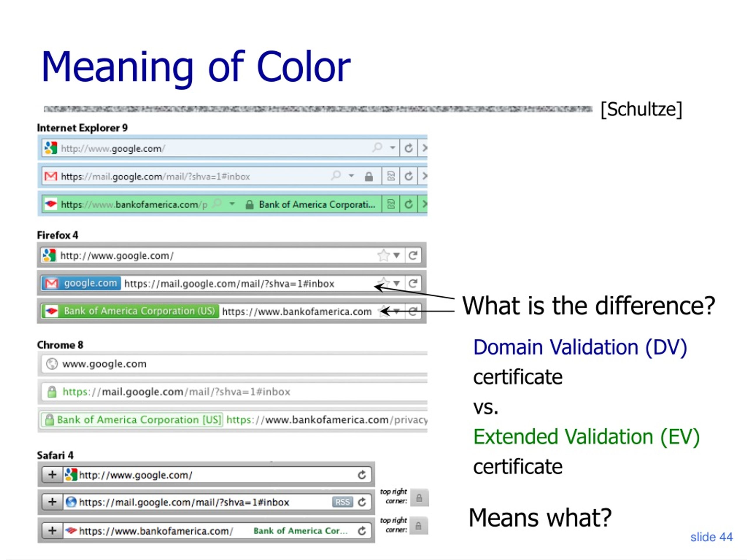Click globe icon in Chrome 8 www.google.com bar
This screenshot has width=747, height=560.
pyautogui.click(x=52, y=364)
